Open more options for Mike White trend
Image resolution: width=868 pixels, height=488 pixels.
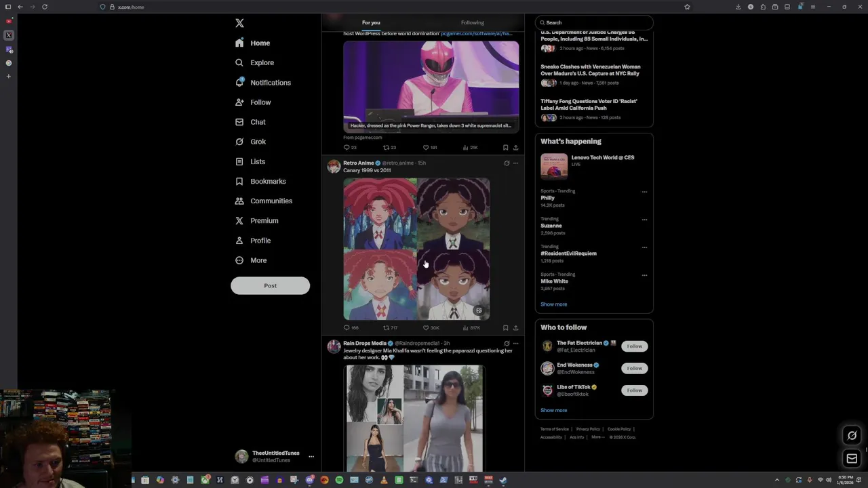tap(644, 275)
